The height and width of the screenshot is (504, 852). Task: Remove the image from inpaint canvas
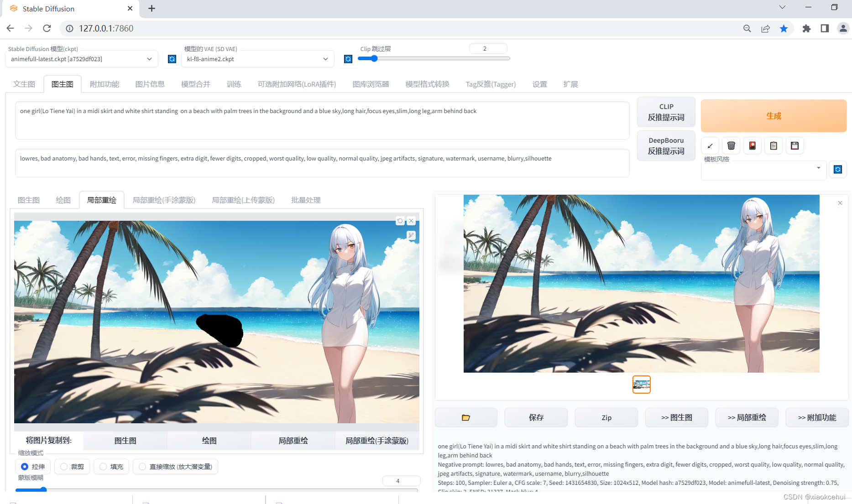pos(411,221)
